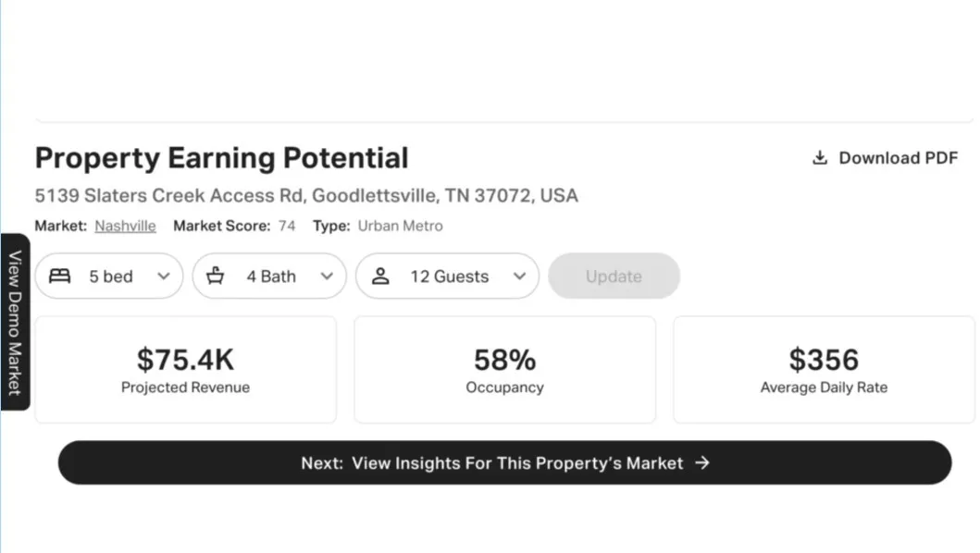The height and width of the screenshot is (553, 980).
Task: Expand the 12 Guests dropdown chevron
Action: point(519,276)
